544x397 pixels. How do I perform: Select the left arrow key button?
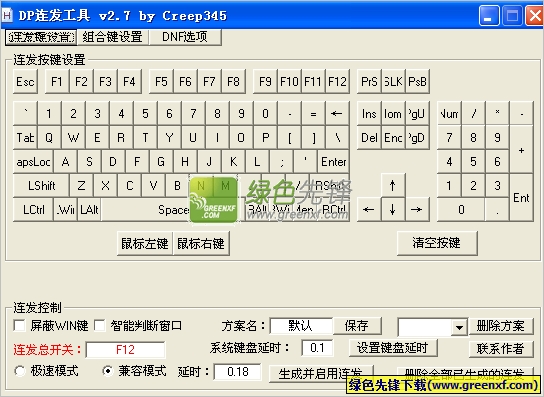369,209
